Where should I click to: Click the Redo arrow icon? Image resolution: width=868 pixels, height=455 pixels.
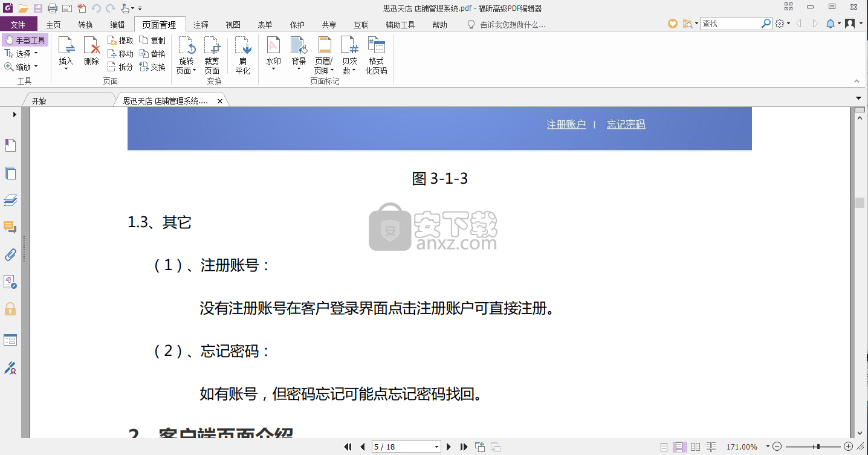110,8
